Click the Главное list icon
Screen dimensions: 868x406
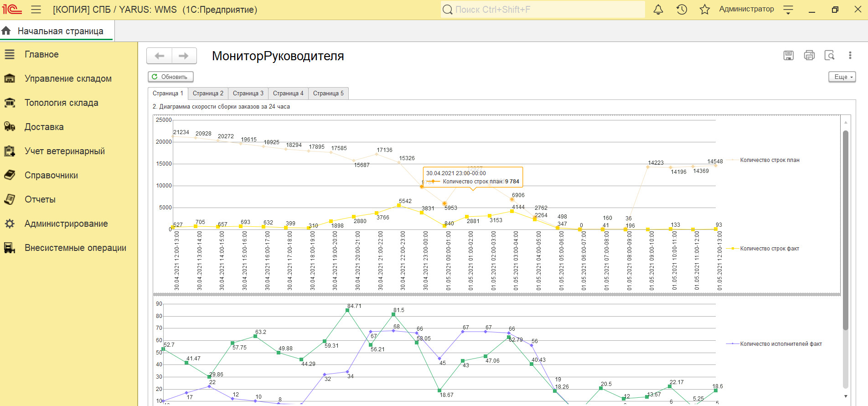[x=10, y=54]
